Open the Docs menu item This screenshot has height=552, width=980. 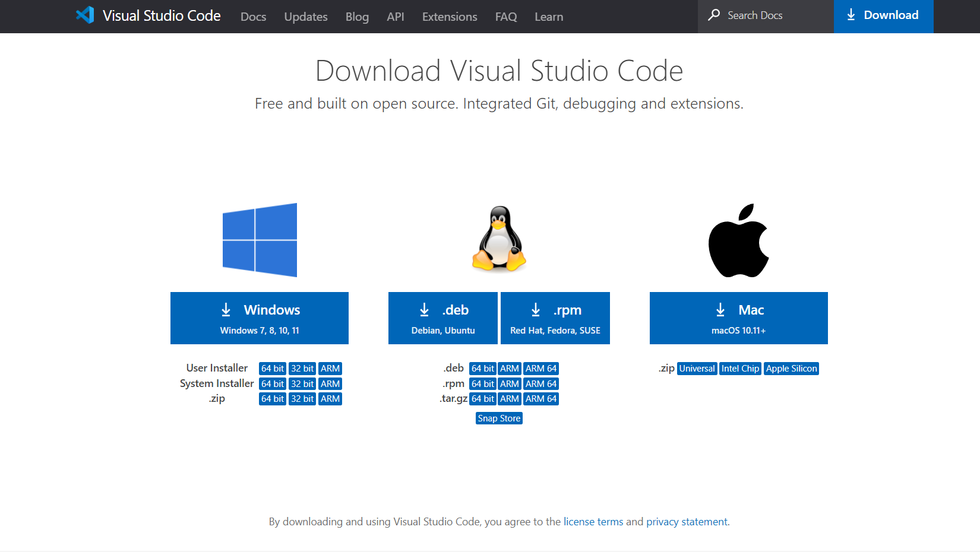tap(253, 17)
